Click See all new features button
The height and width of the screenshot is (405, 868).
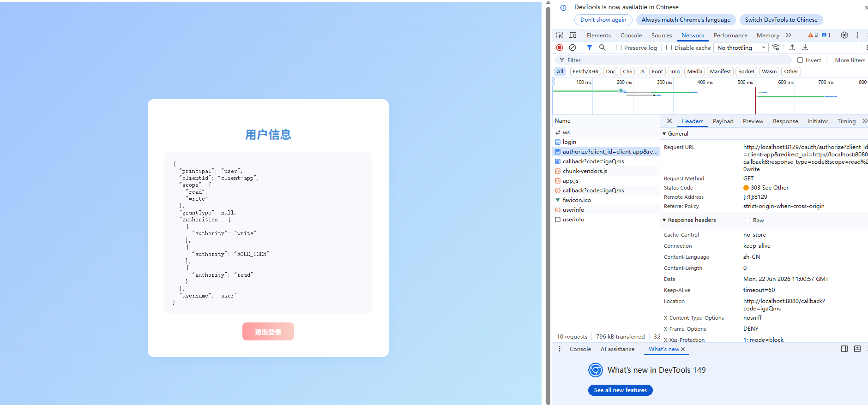click(620, 390)
